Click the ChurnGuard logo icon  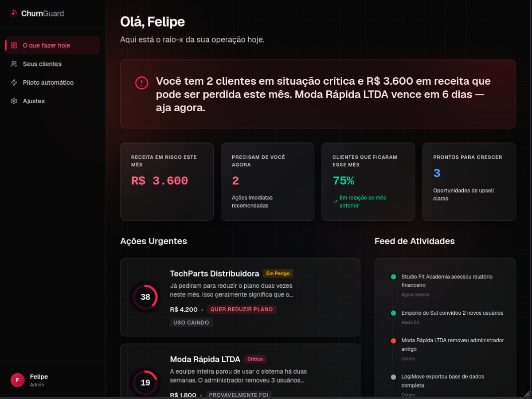13,14
